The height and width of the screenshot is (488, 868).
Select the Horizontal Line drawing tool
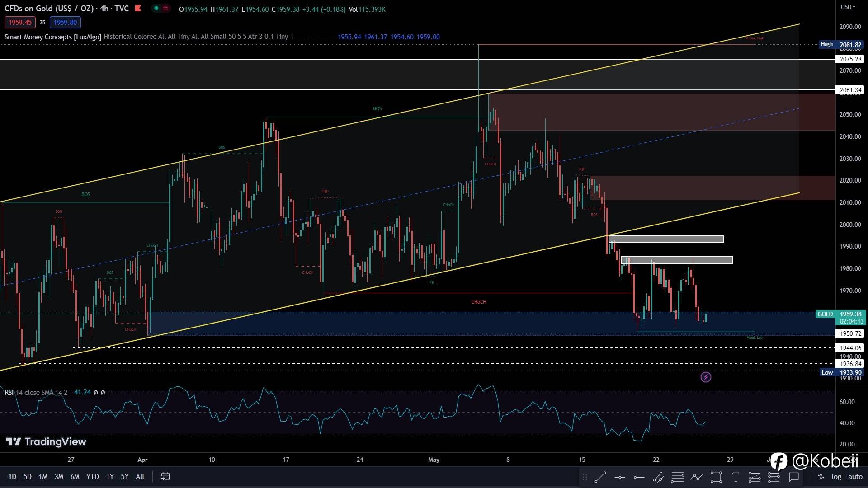[x=620, y=477]
